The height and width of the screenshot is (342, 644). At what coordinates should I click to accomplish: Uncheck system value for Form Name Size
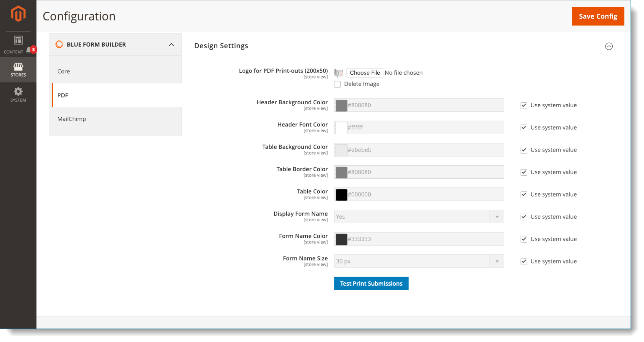pyautogui.click(x=524, y=262)
